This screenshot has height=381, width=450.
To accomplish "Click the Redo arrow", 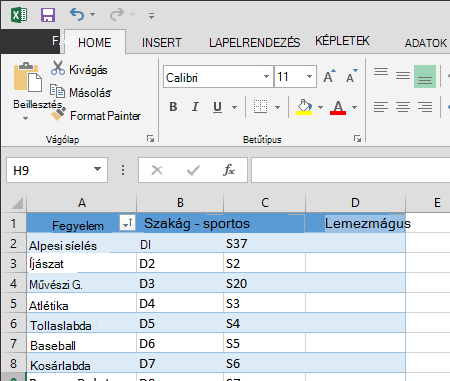I will coord(117,15).
